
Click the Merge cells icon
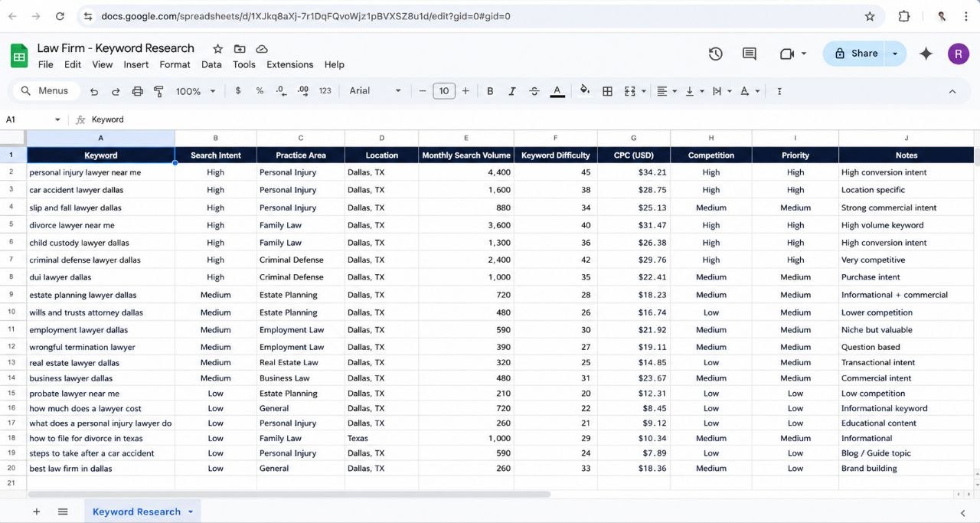(629, 91)
